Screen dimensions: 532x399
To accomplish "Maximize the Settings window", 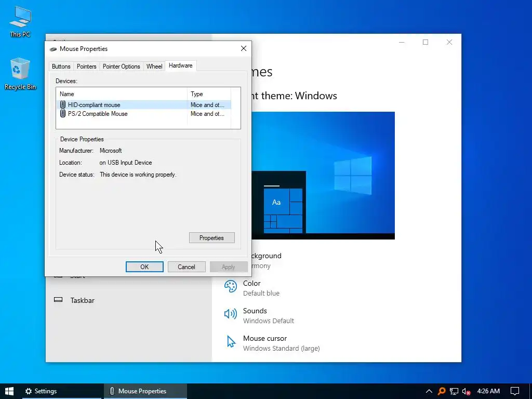I will click(425, 42).
